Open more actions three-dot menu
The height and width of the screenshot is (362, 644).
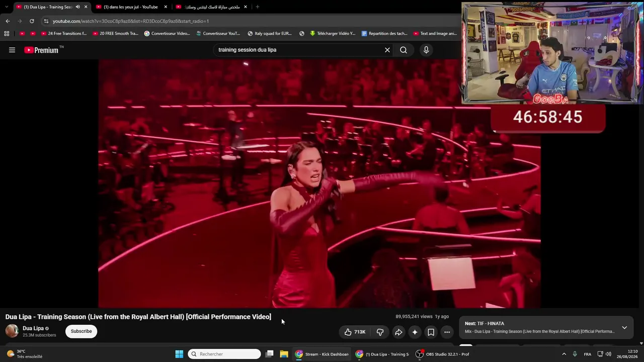447,332
